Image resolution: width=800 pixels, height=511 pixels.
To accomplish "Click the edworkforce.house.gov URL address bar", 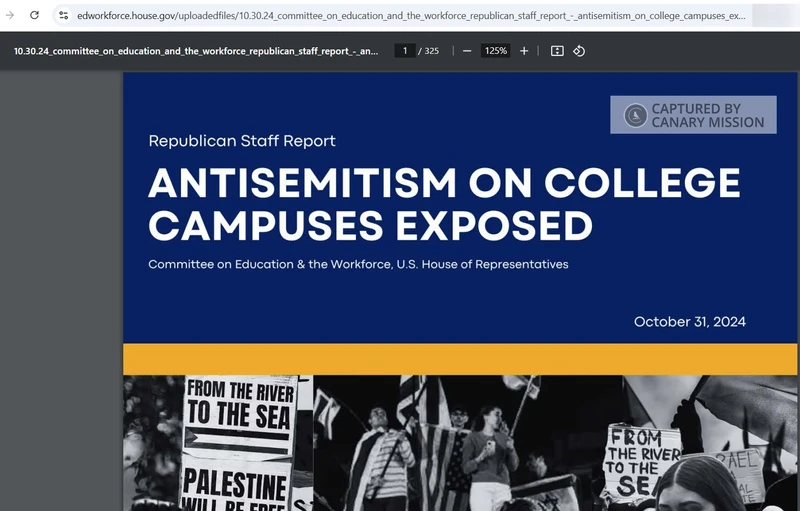I will (411, 16).
